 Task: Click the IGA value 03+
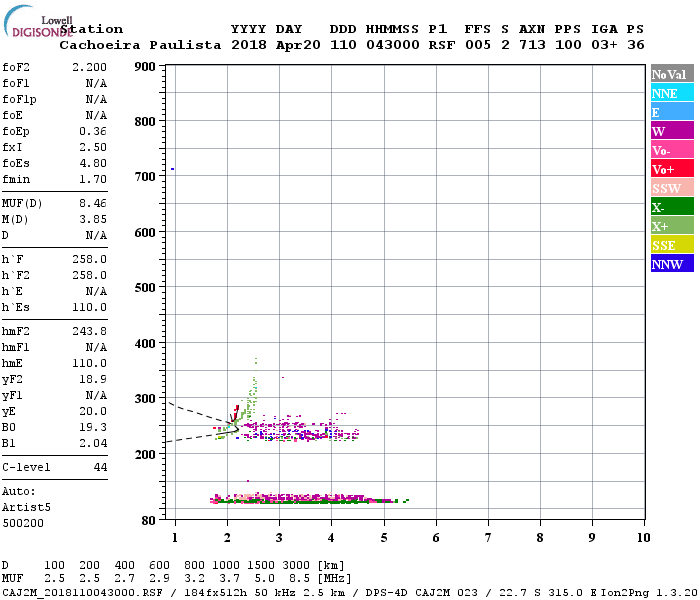(x=604, y=45)
